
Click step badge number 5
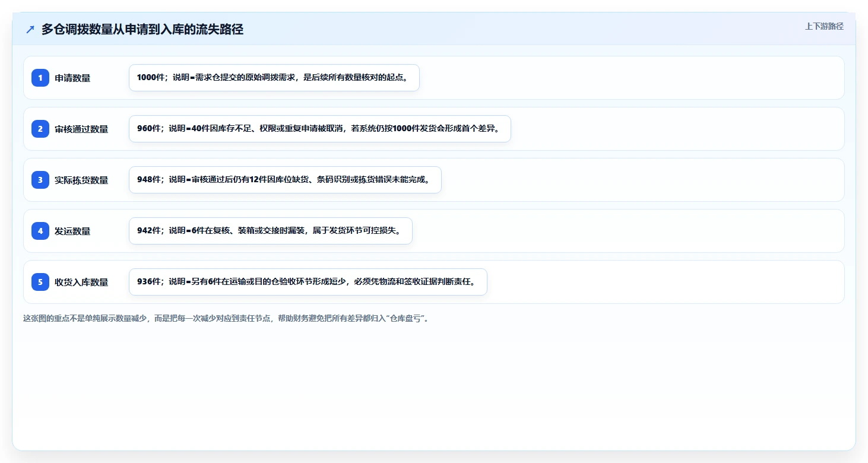[40, 282]
